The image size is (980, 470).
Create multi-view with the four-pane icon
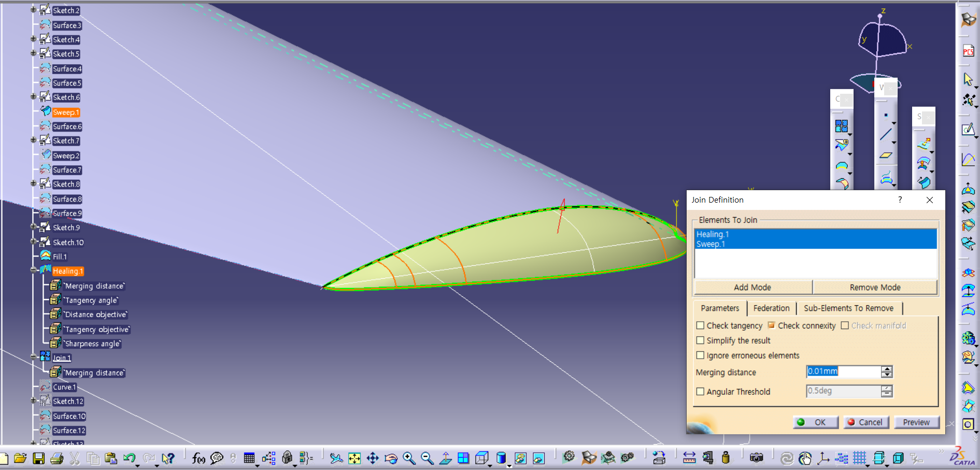(x=463, y=458)
